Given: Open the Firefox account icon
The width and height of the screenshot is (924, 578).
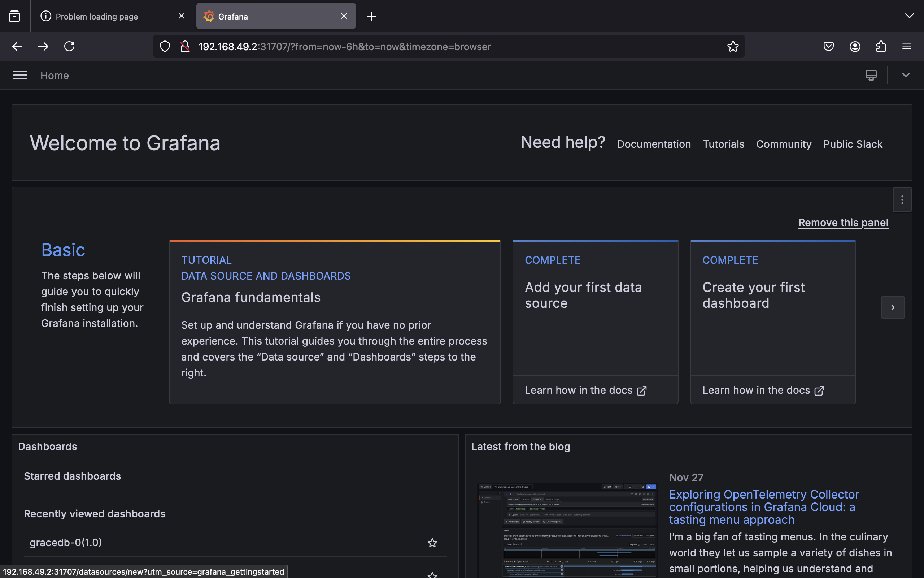Looking at the screenshot, I should (854, 47).
